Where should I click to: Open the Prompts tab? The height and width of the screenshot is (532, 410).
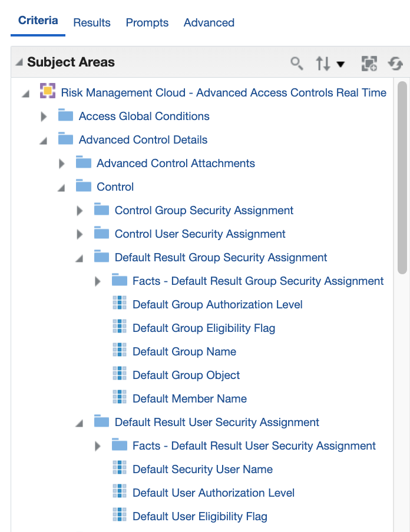[x=147, y=23]
